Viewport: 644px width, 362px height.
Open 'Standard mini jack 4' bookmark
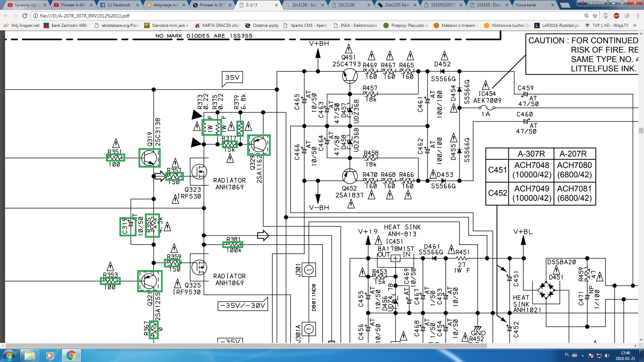tap(167, 25)
